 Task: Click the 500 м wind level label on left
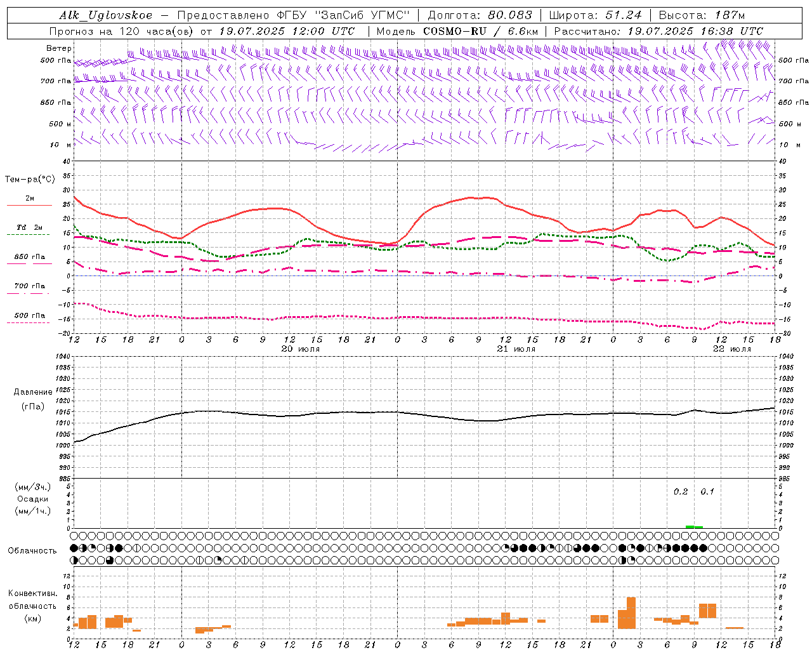point(61,124)
